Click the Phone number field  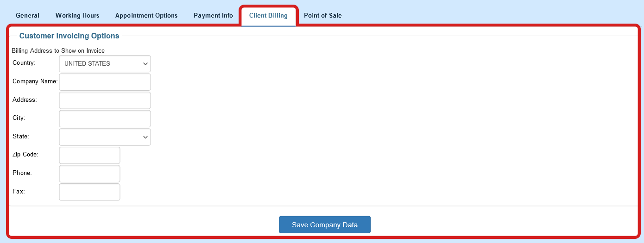[x=89, y=174]
